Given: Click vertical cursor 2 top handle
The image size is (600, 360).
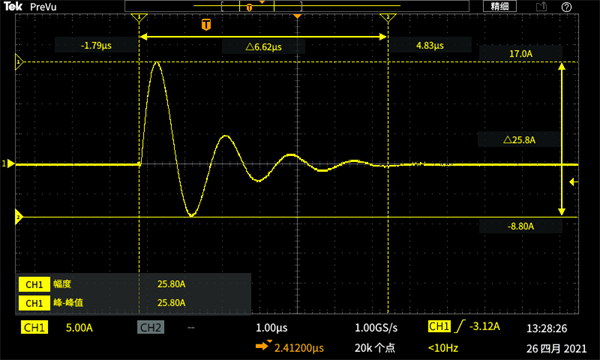Looking at the screenshot, I should click(388, 18).
